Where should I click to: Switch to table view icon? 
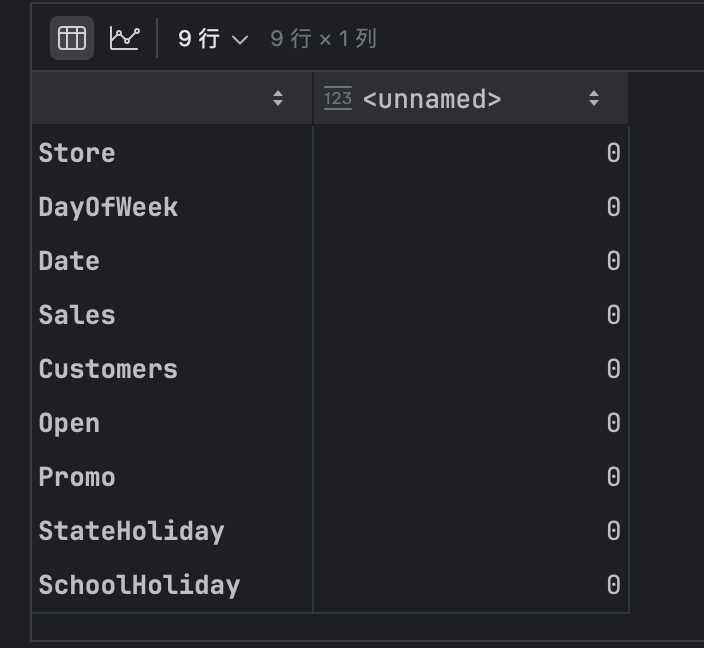point(72,38)
